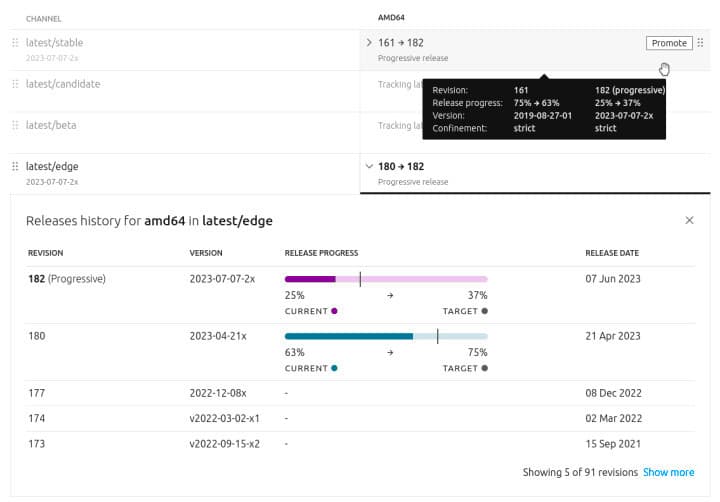720x502 pixels.
Task: Collapse the 180 → 182 edge release cell
Action: [369, 166]
